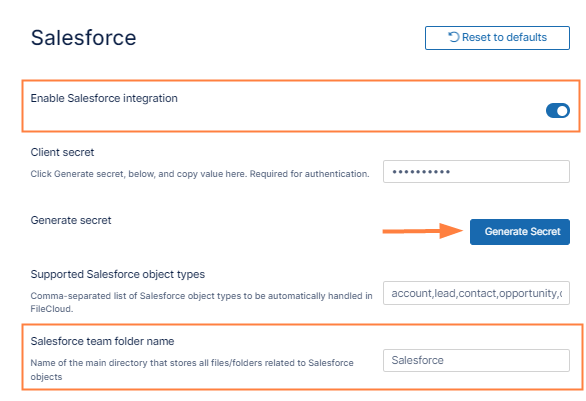Click the Comma-separated list description text
586x401 pixels.
(201, 302)
